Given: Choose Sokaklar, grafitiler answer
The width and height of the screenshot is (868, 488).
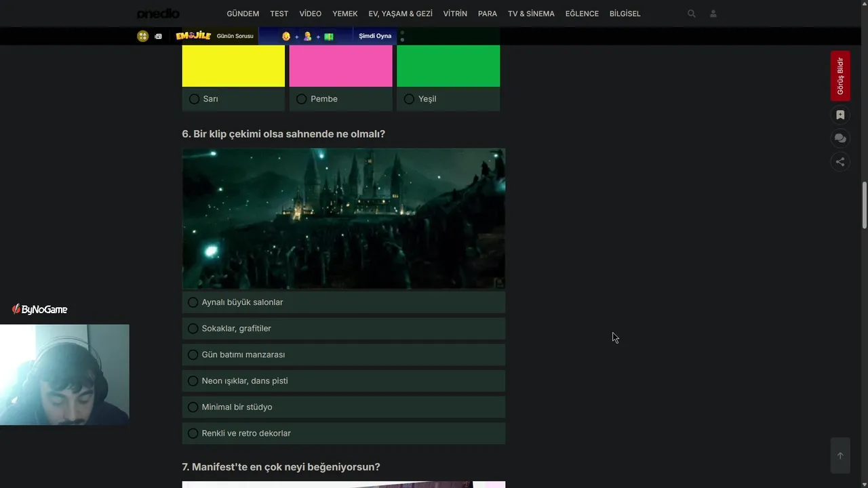Looking at the screenshot, I should pyautogui.click(x=343, y=329).
